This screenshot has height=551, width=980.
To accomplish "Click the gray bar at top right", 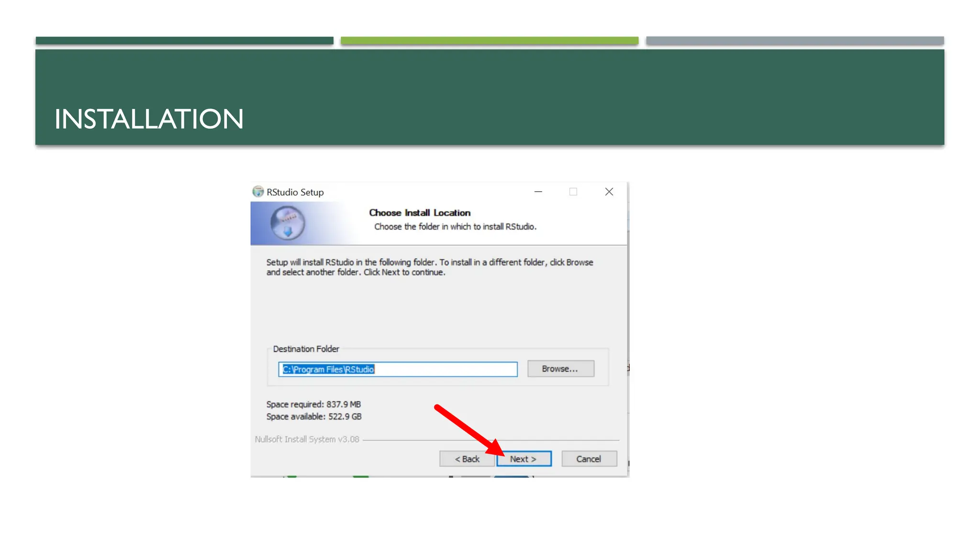I will point(794,41).
